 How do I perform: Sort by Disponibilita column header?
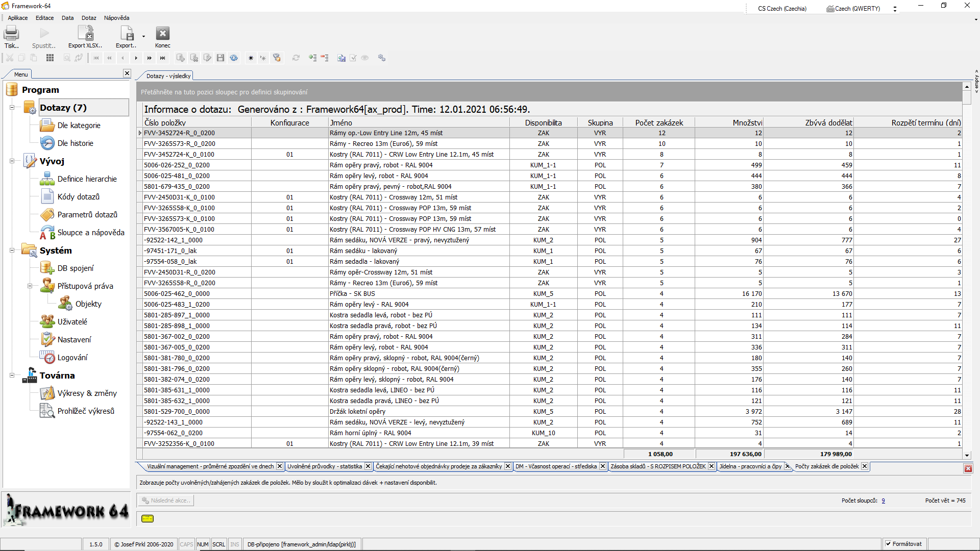tap(543, 122)
